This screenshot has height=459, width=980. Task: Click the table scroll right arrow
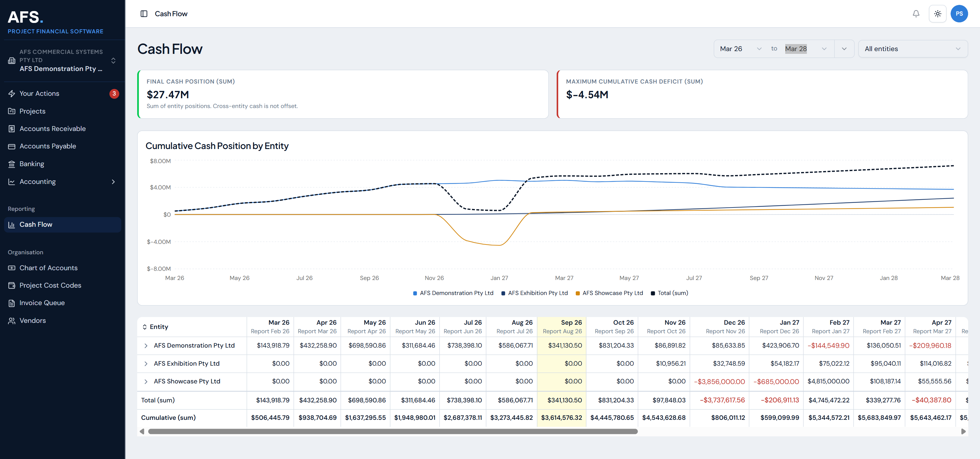pos(963,431)
